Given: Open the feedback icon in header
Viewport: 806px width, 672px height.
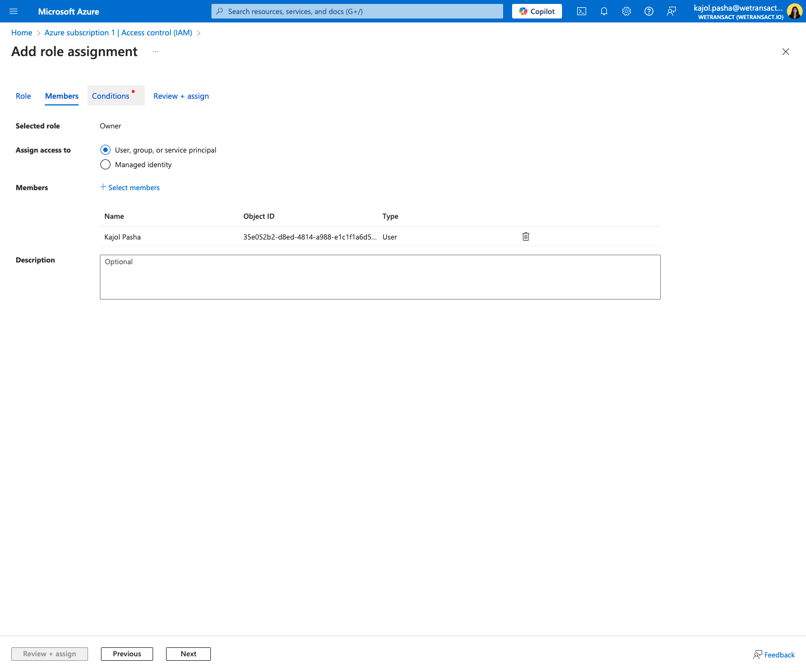Looking at the screenshot, I should point(671,11).
